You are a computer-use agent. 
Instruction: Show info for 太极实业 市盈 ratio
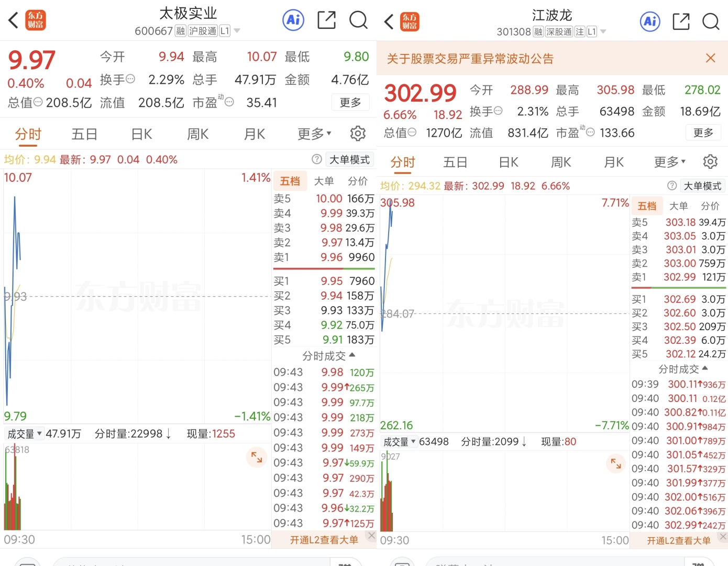tap(229, 102)
